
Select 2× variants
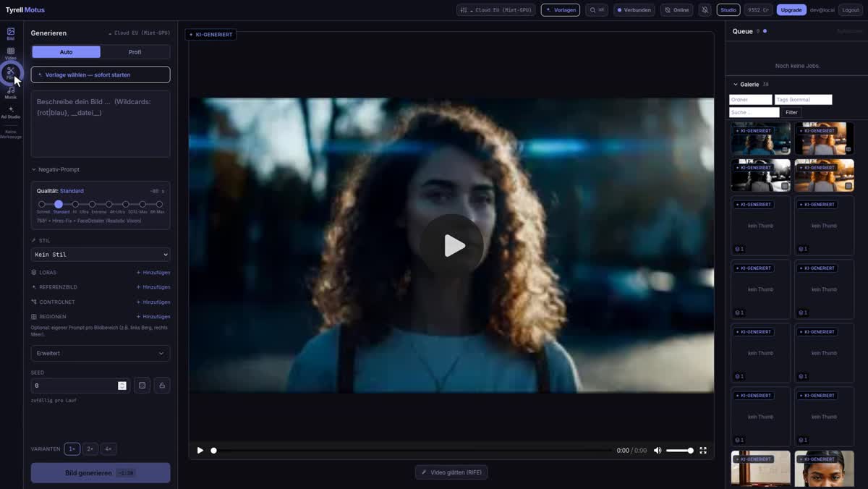(90, 449)
